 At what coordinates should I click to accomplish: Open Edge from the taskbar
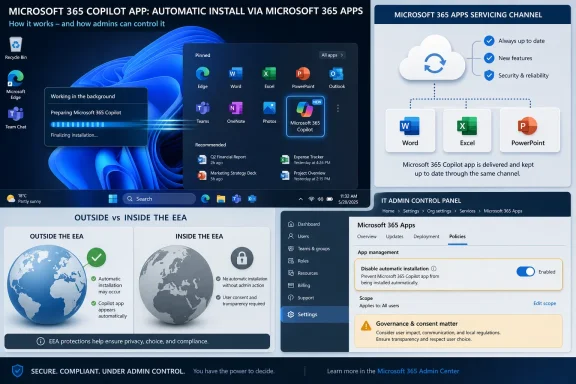click(205, 199)
